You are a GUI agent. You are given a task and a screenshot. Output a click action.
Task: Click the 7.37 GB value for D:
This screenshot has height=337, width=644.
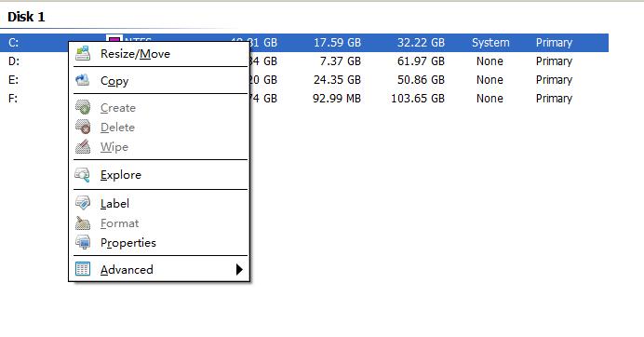(x=341, y=61)
